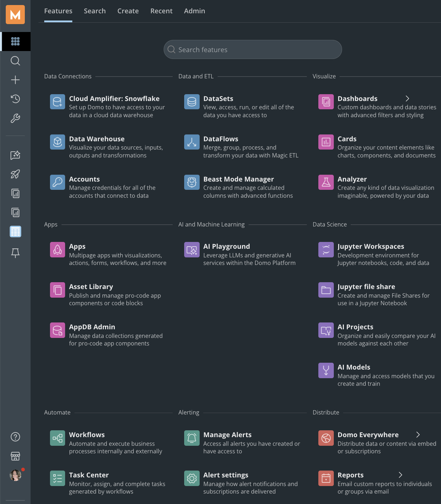Open the apps grid sidebar icon
The width and height of the screenshot is (441, 504).
point(15,41)
